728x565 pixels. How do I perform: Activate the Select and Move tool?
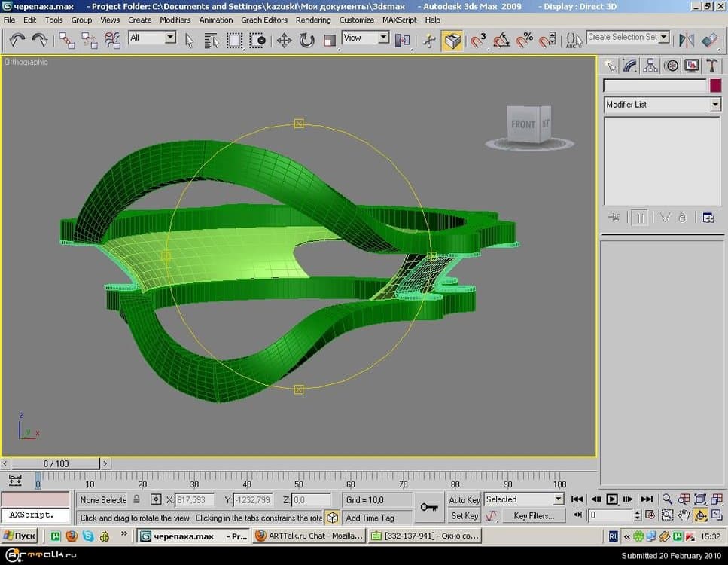pos(284,41)
